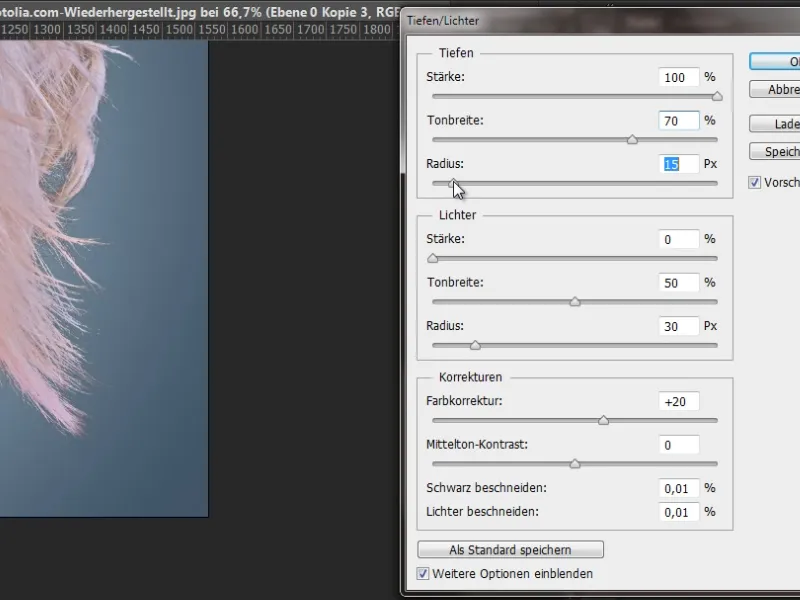Click the Tiefen Tonbreite value field

pos(679,121)
